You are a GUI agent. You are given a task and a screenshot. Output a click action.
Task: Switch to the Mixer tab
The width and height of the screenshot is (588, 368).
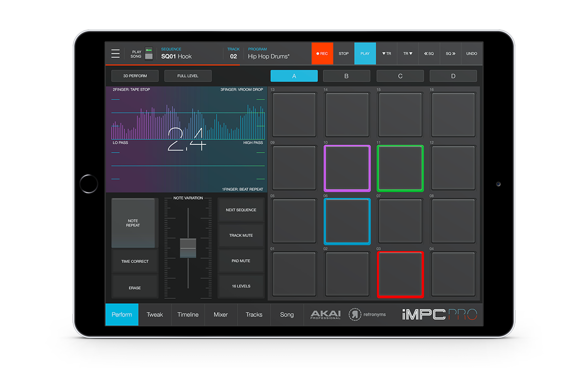(220, 315)
